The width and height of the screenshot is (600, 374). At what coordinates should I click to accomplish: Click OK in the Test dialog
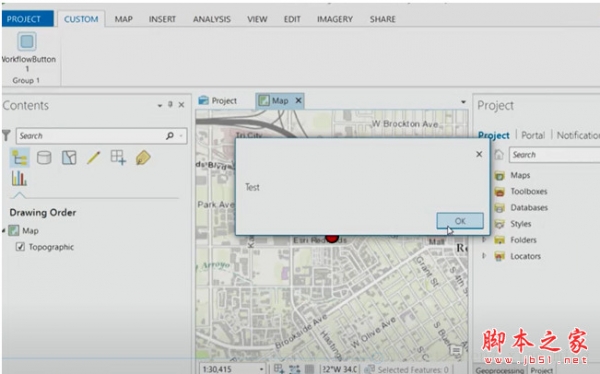[x=460, y=221]
